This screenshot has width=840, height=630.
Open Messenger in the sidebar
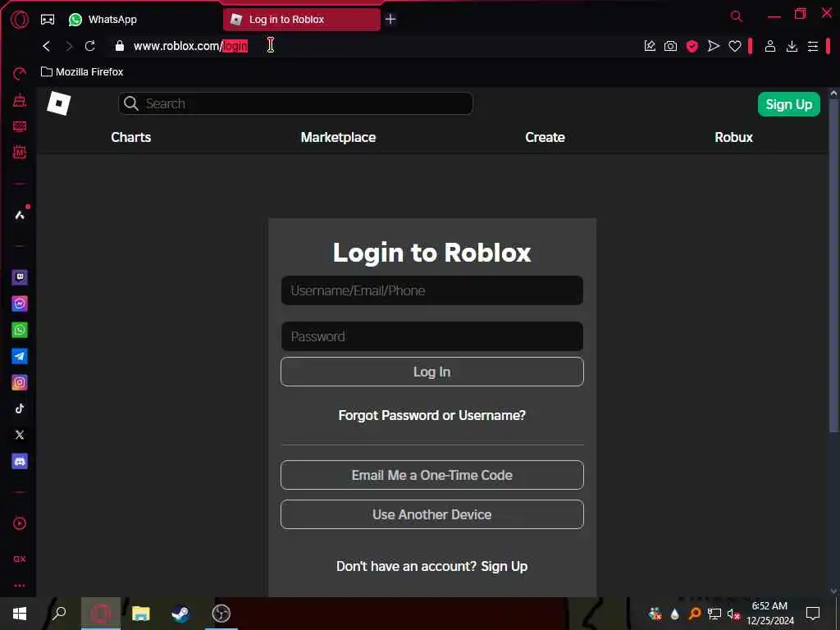coord(20,304)
